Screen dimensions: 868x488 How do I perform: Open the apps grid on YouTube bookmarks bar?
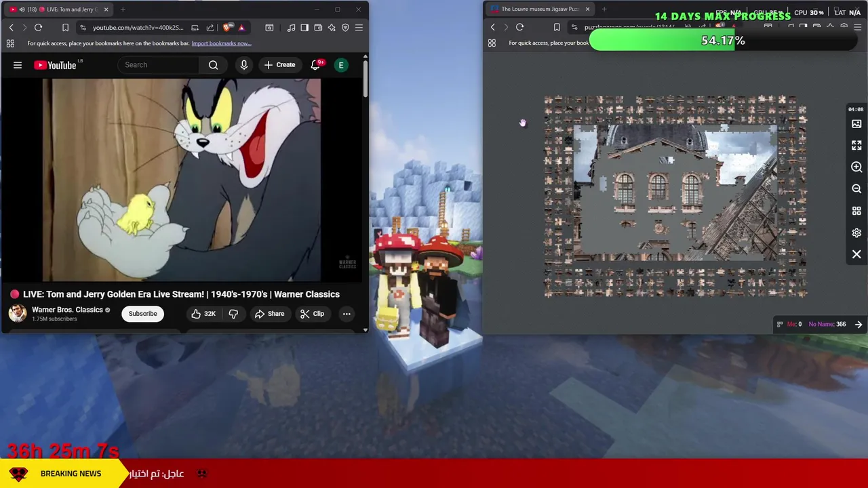click(x=10, y=43)
